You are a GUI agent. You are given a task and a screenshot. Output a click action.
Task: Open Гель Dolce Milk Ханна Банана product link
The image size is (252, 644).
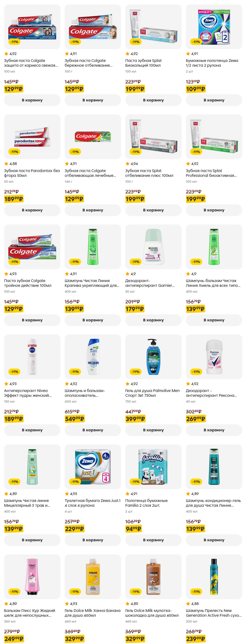(92, 613)
